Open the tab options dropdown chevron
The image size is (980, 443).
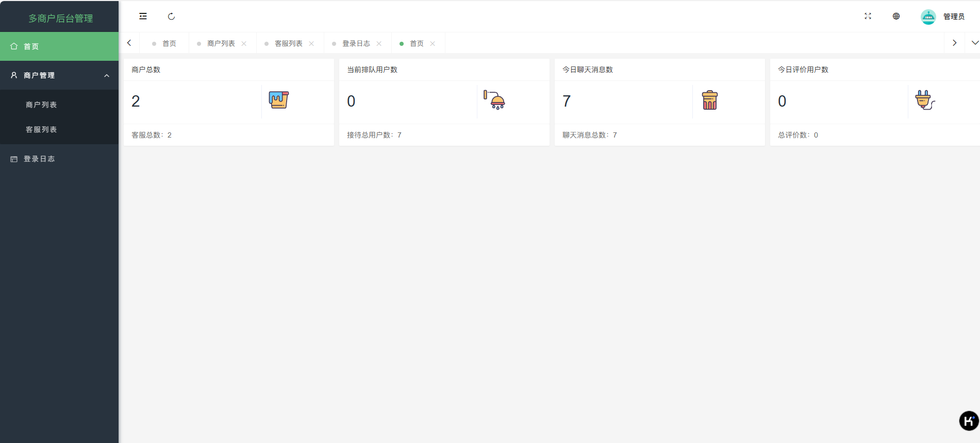[x=974, y=43]
